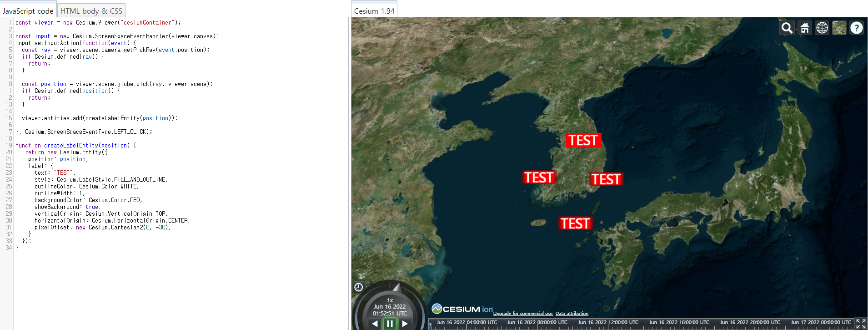Click the speed shuttle ring pointer
This screenshot has height=330, width=868.
point(396,287)
